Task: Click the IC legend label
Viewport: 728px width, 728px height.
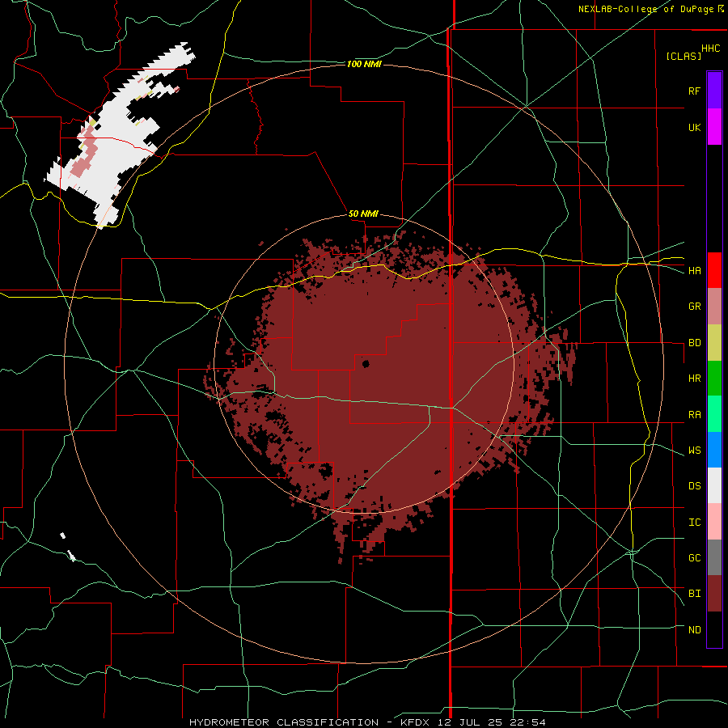Action: (x=694, y=523)
